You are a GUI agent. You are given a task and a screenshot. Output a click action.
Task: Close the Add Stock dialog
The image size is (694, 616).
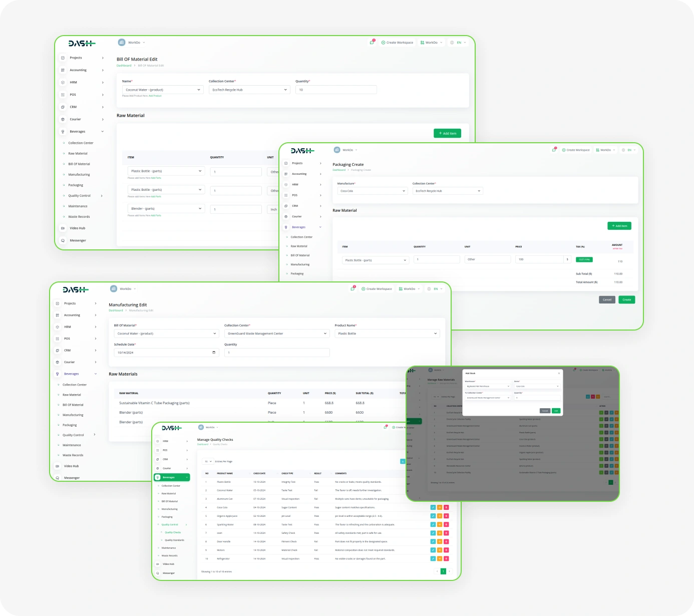[x=559, y=373]
